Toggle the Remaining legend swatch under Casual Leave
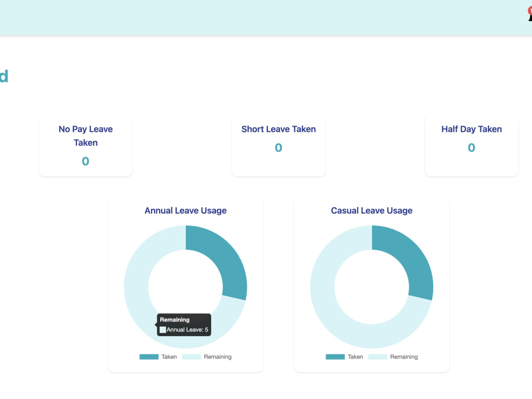 (378, 356)
